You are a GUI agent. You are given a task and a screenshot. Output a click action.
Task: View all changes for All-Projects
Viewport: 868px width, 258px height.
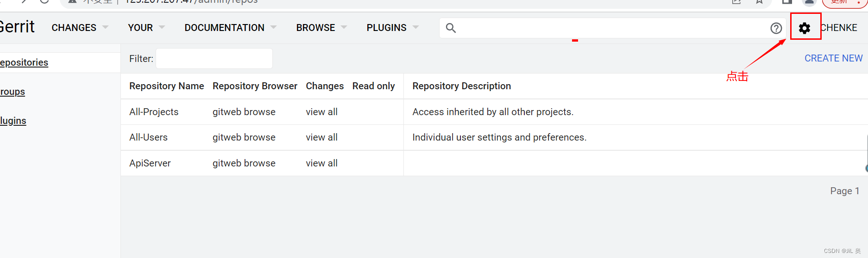321,112
